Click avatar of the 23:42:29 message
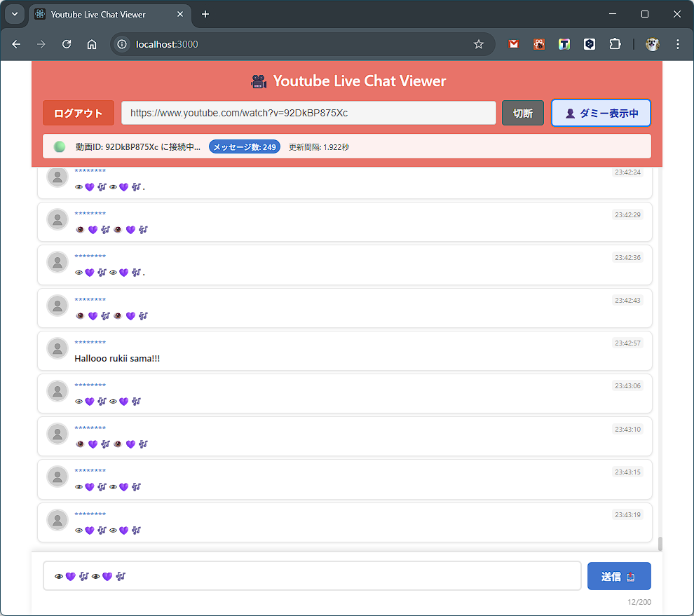This screenshot has width=694, height=616. click(x=57, y=219)
